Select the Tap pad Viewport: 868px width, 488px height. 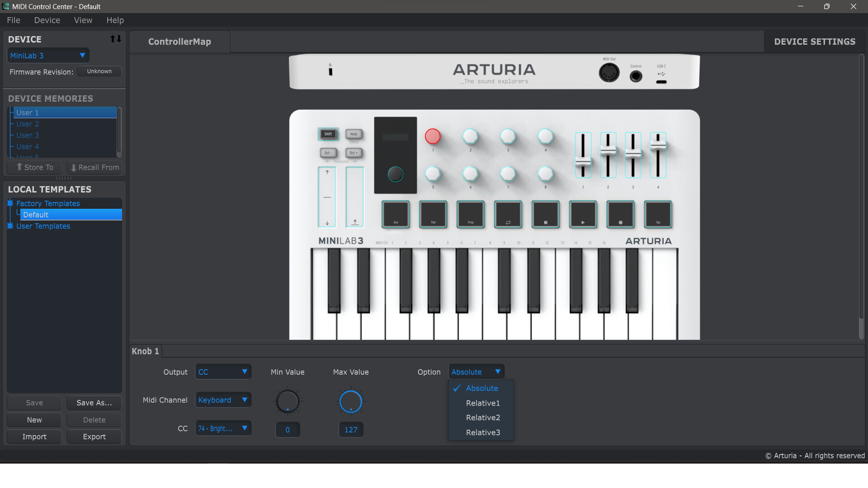[x=658, y=214]
